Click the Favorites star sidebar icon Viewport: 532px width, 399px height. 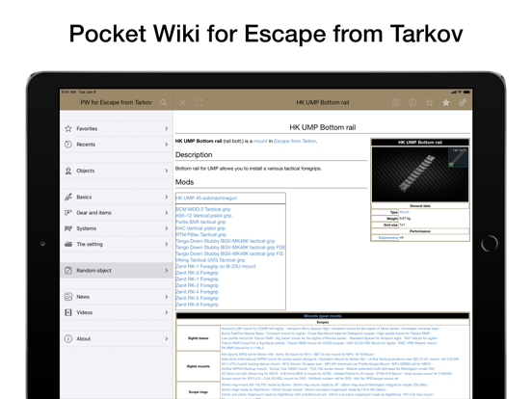coord(68,128)
